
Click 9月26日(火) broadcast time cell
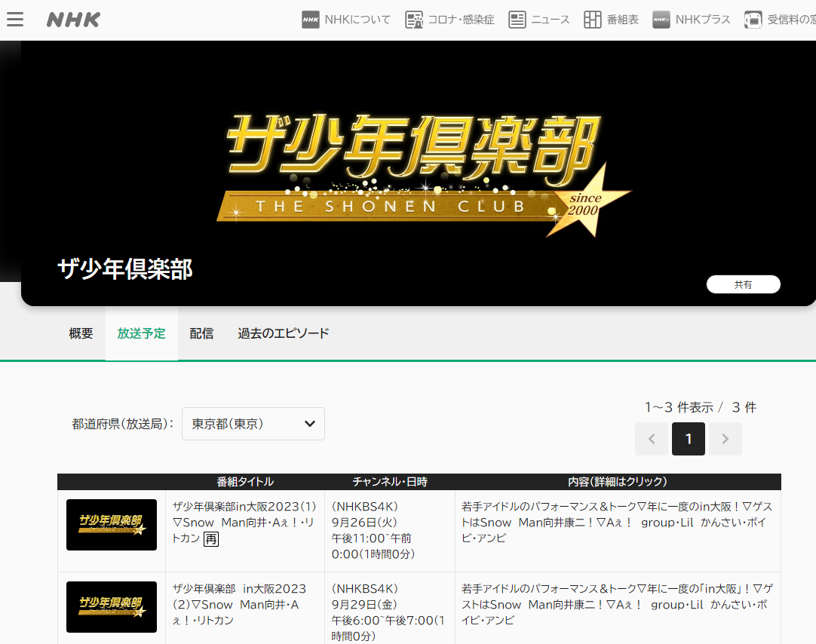click(390, 531)
